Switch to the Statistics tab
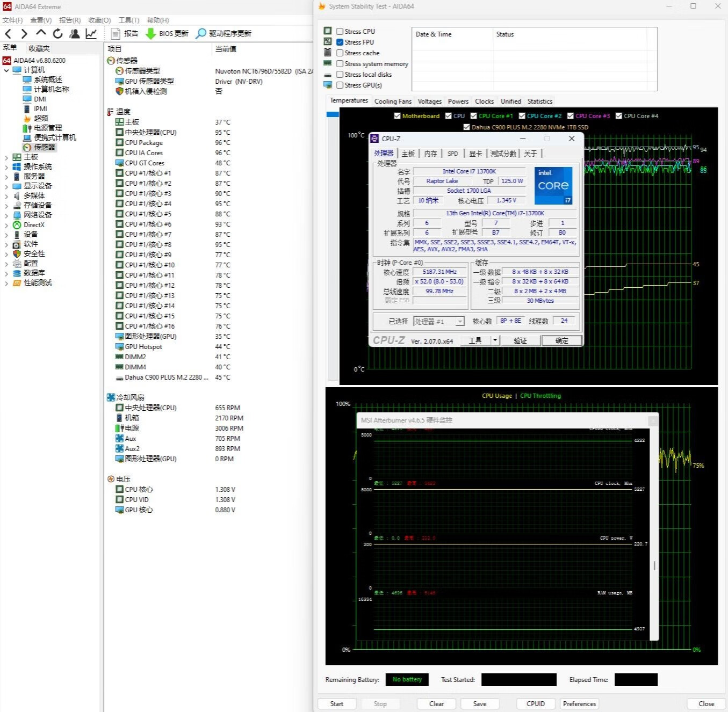728x712 pixels. pos(539,101)
